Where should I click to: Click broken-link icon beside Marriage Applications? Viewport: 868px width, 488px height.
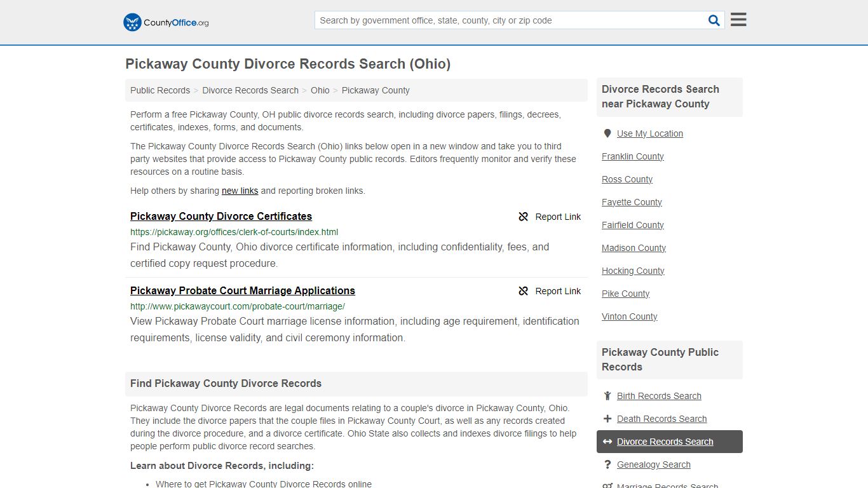pyautogui.click(x=524, y=291)
